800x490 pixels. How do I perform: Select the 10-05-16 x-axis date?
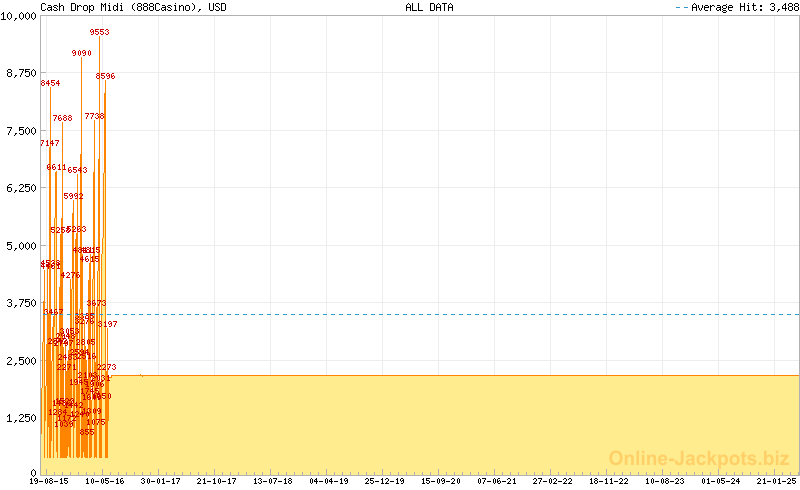pos(105,481)
